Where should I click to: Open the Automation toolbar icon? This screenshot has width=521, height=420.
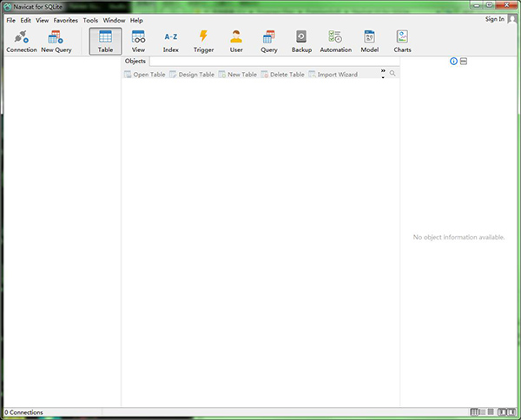335,42
